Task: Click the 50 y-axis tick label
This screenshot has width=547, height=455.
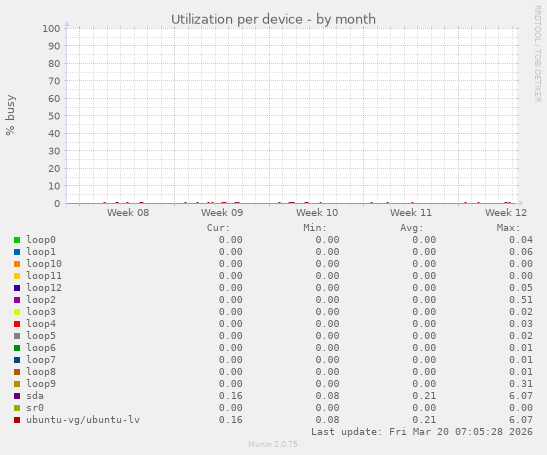Action: (54, 116)
